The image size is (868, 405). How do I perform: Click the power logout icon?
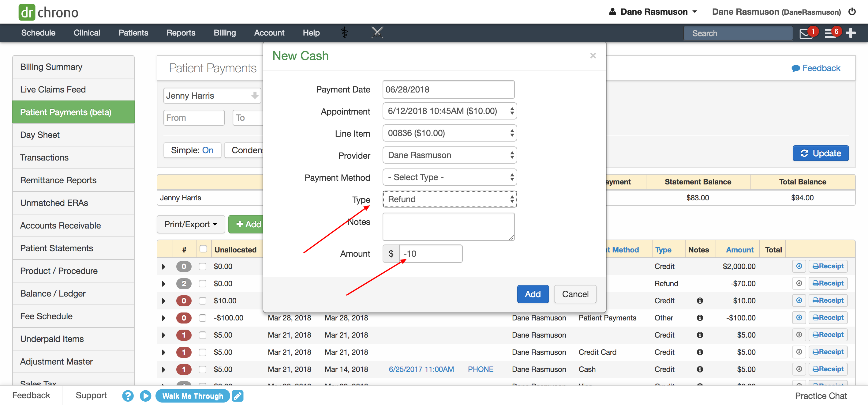click(x=852, y=12)
